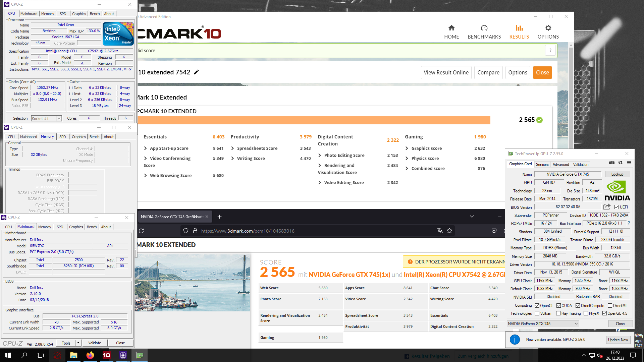Image resolution: width=644 pixels, height=362 pixels.
Task: Open Firefox tracking protection shield
Action: pyautogui.click(x=186, y=231)
